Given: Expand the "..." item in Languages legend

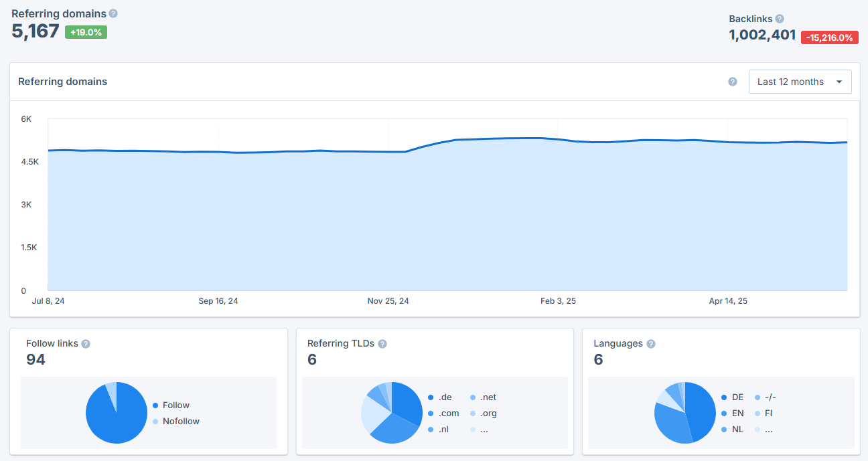Looking at the screenshot, I should (768, 429).
